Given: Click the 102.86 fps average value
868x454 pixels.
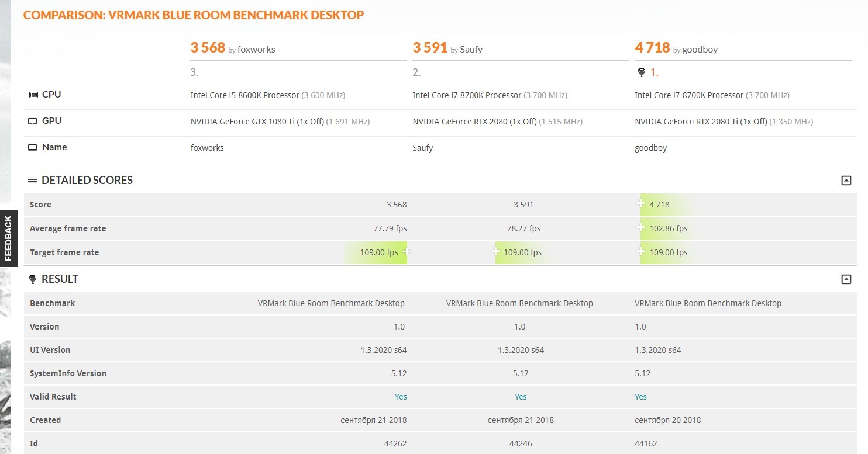Looking at the screenshot, I should coord(669,228).
